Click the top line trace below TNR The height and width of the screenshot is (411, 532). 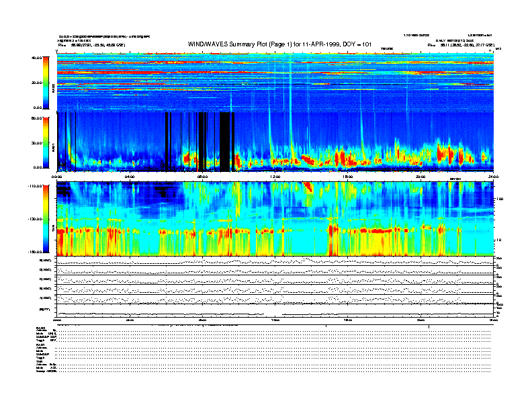pos(275,261)
